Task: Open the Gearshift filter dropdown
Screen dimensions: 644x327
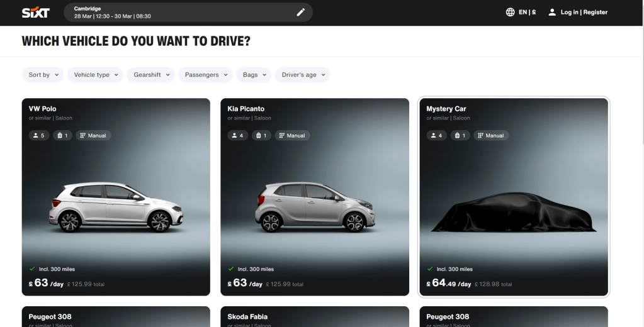Action: pyautogui.click(x=150, y=75)
